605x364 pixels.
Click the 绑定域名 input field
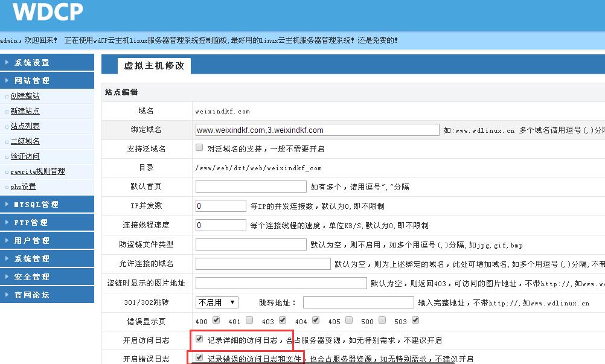click(x=317, y=130)
